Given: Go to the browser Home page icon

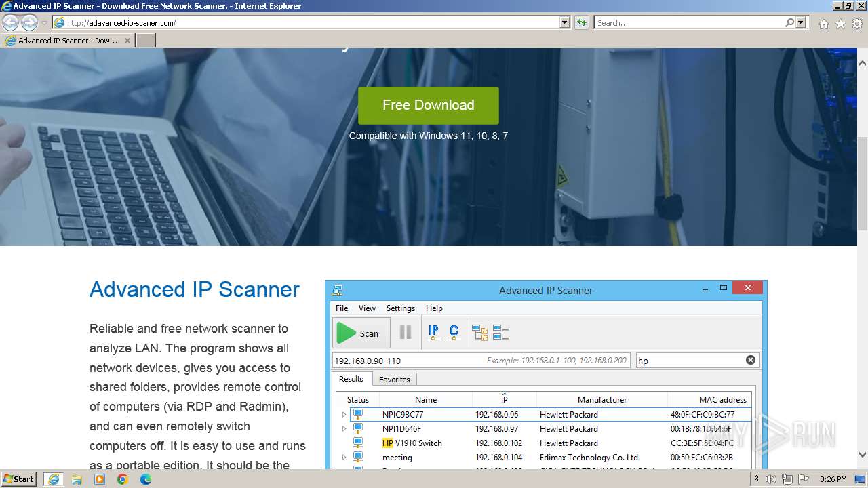Looking at the screenshot, I should coord(823,24).
